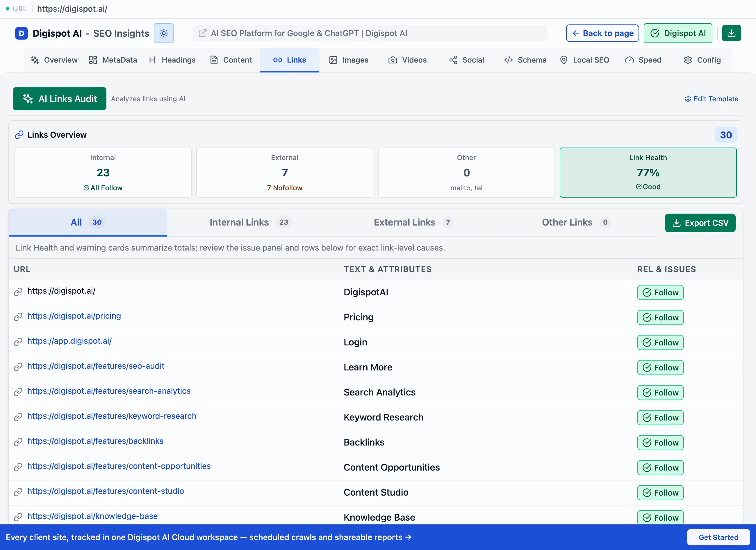Open the Config tab
Image resolution: width=756 pixels, height=550 pixels.
click(702, 60)
